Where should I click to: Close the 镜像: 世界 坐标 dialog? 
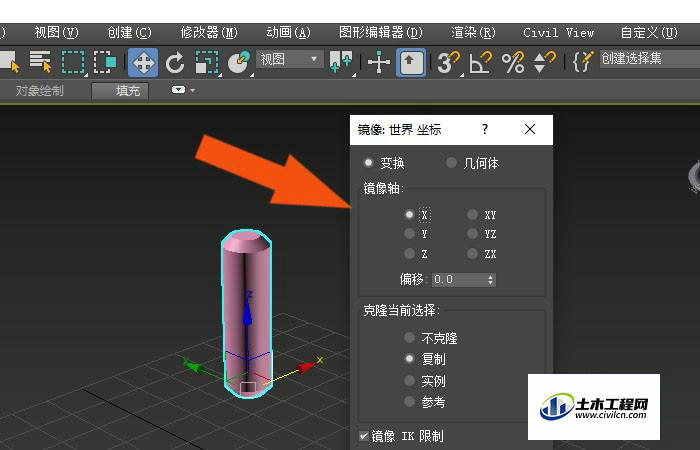(530, 129)
